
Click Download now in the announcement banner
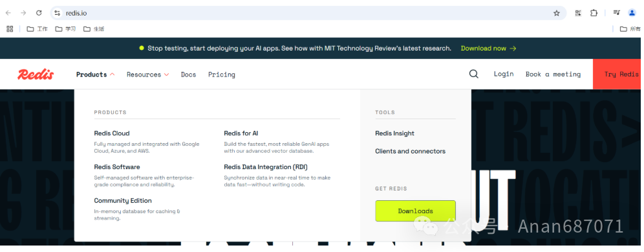(488, 48)
